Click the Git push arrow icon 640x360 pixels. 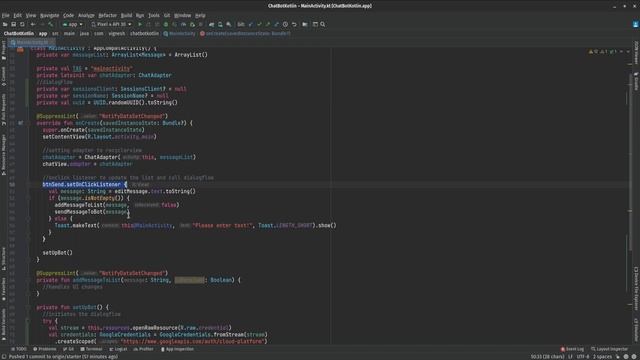point(268,24)
